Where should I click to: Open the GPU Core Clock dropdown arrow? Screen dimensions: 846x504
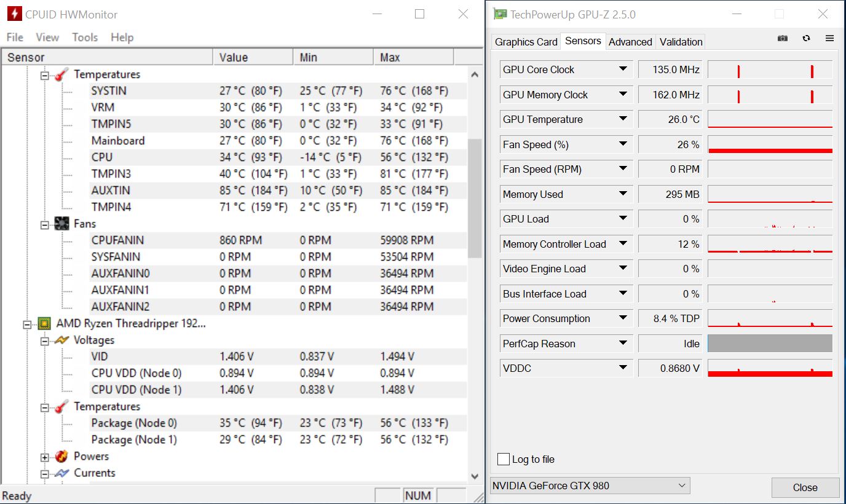(x=623, y=69)
